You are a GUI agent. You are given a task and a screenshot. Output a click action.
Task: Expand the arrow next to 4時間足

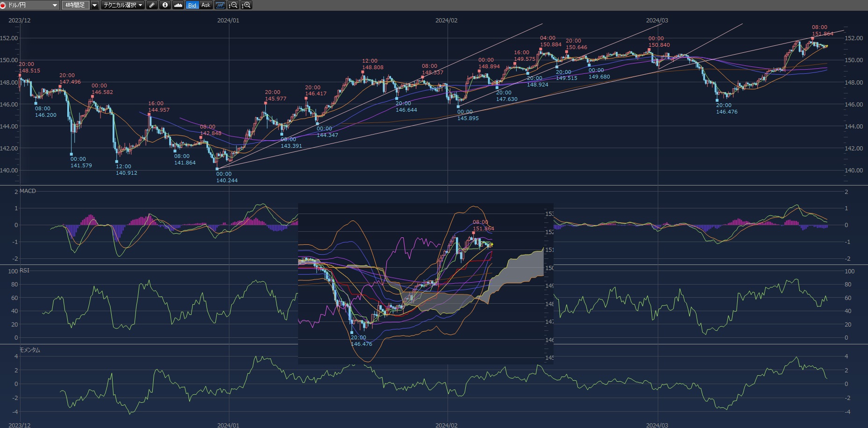(x=95, y=5)
